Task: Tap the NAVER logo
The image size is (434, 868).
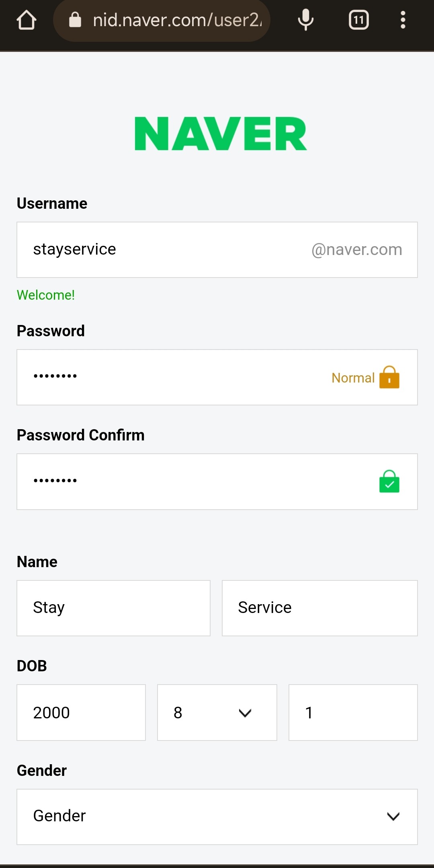Action: click(x=221, y=134)
